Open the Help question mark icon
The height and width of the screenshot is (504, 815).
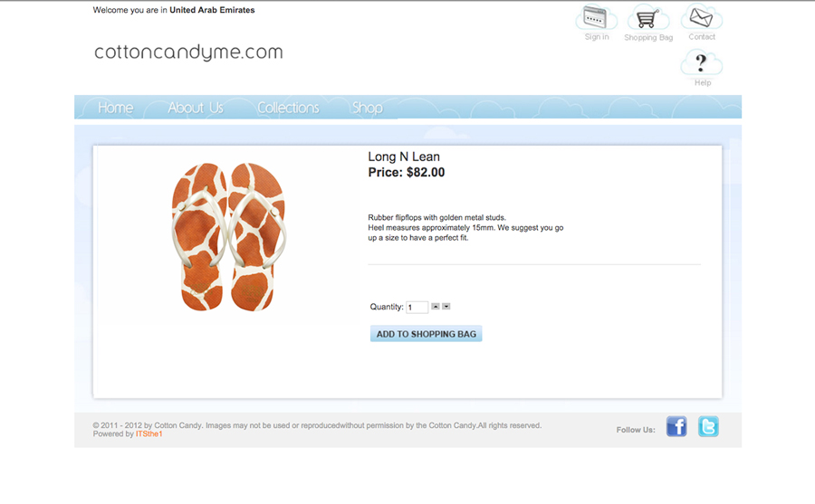pos(702,63)
